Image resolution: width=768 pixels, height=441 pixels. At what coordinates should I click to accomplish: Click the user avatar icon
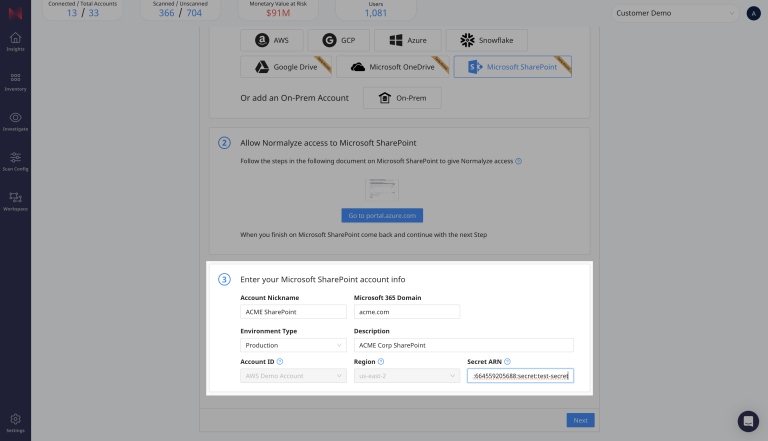point(752,14)
